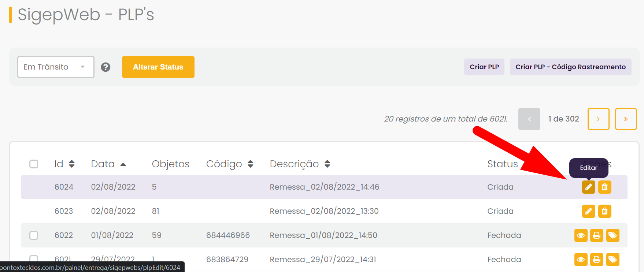Click objects count 81

tap(155, 211)
